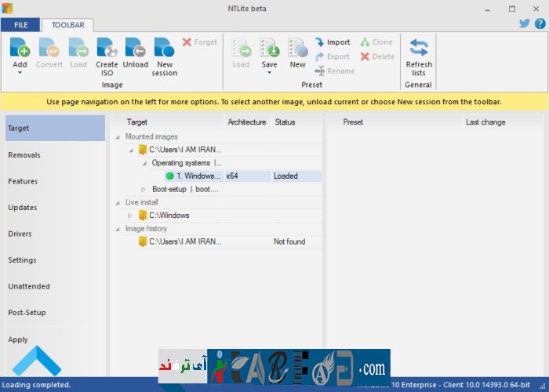Image resolution: width=549 pixels, height=392 pixels.
Task: Click the Create ISO icon
Action: pyautogui.click(x=107, y=49)
